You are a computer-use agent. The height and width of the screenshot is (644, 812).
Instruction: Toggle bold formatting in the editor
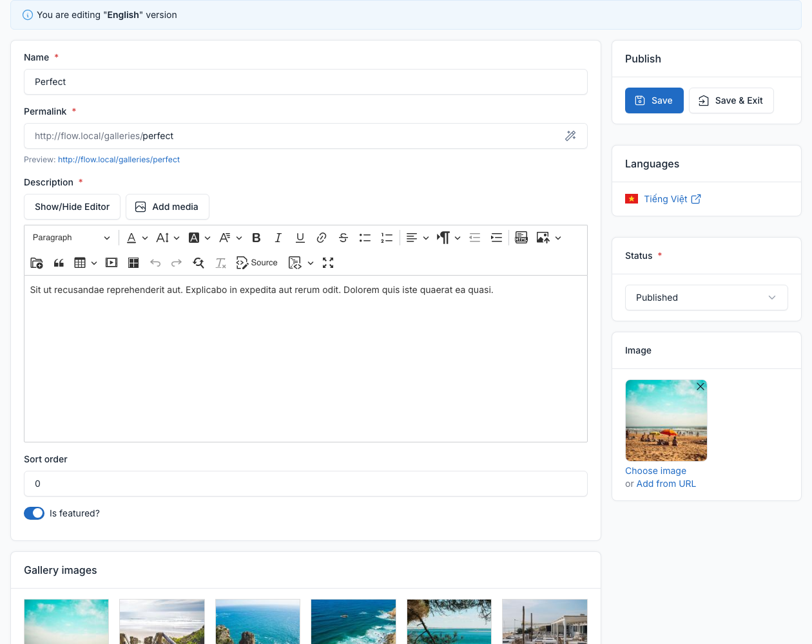tap(256, 238)
